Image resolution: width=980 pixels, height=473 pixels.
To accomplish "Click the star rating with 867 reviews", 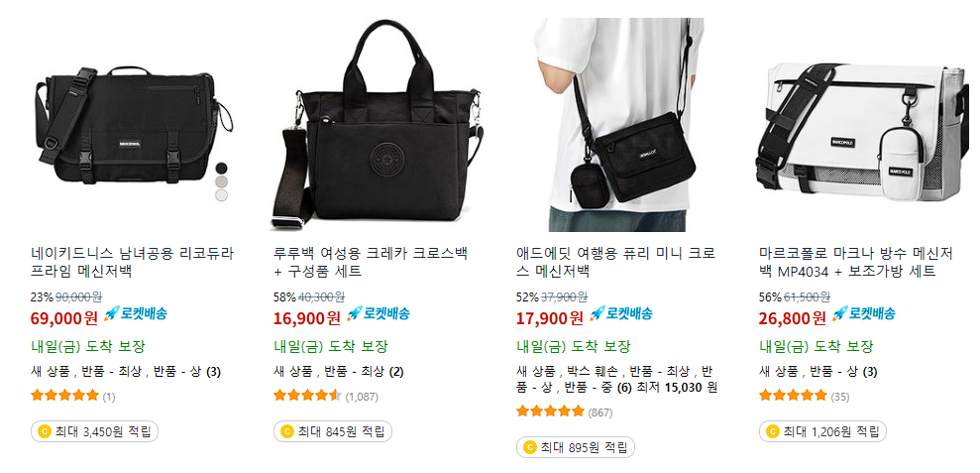I will (550, 412).
